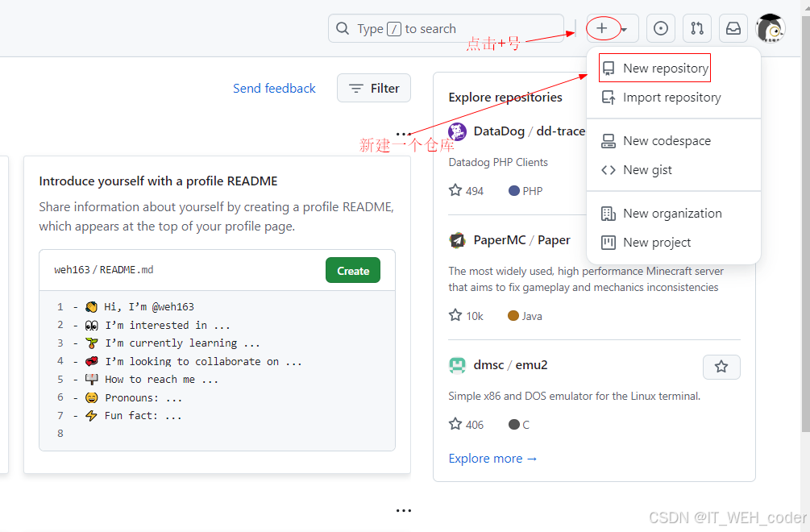Open the DataDog / dd-trace repository link

(529, 131)
